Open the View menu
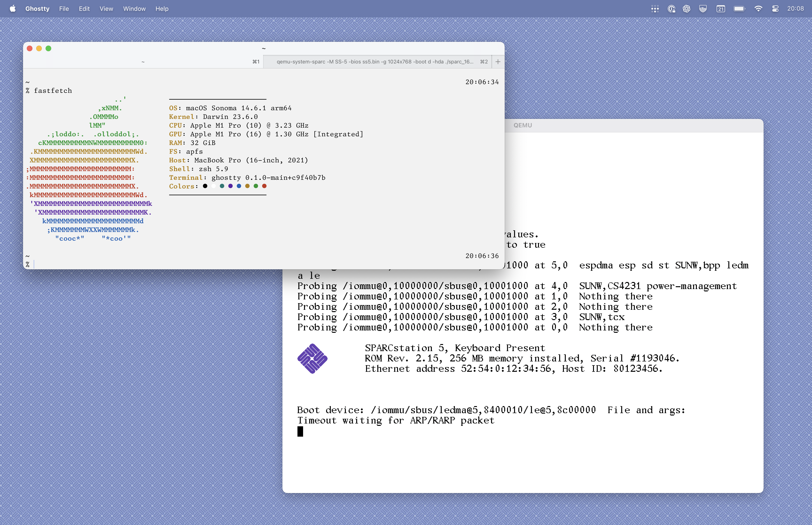The width and height of the screenshot is (812, 525). pyautogui.click(x=106, y=9)
